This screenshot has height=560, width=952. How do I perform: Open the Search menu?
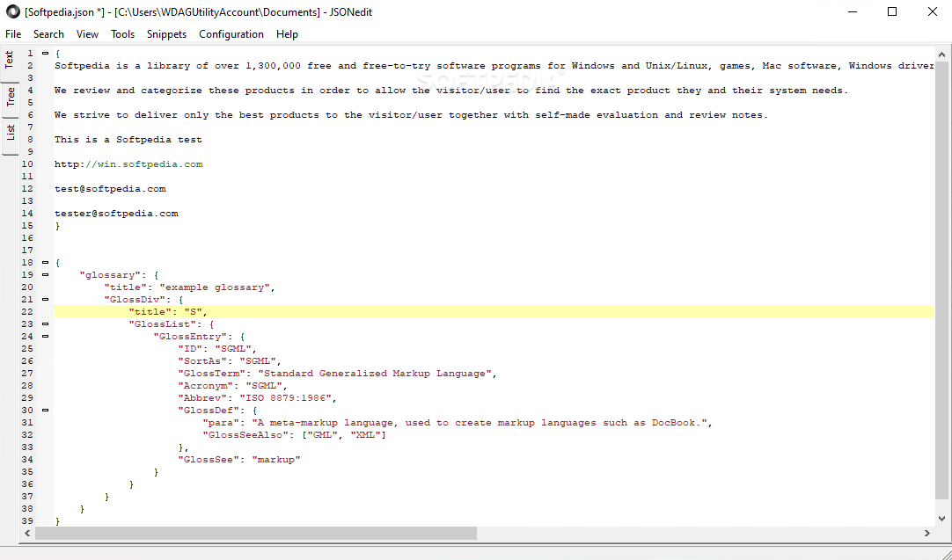tap(48, 34)
